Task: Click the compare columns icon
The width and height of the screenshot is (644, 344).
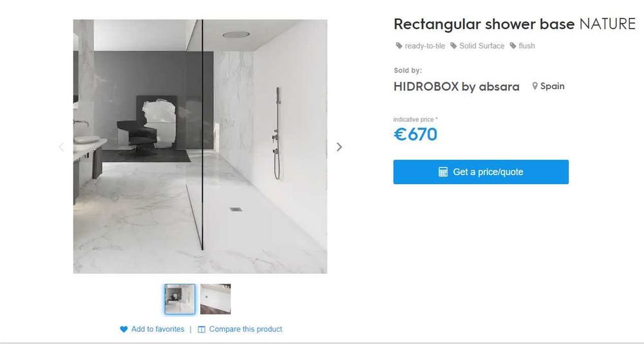Action: tap(201, 329)
